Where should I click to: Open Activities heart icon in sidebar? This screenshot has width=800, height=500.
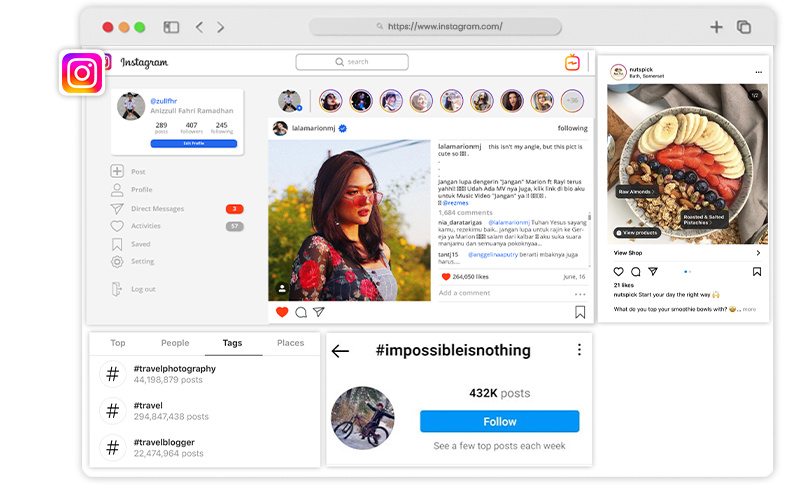(117, 226)
